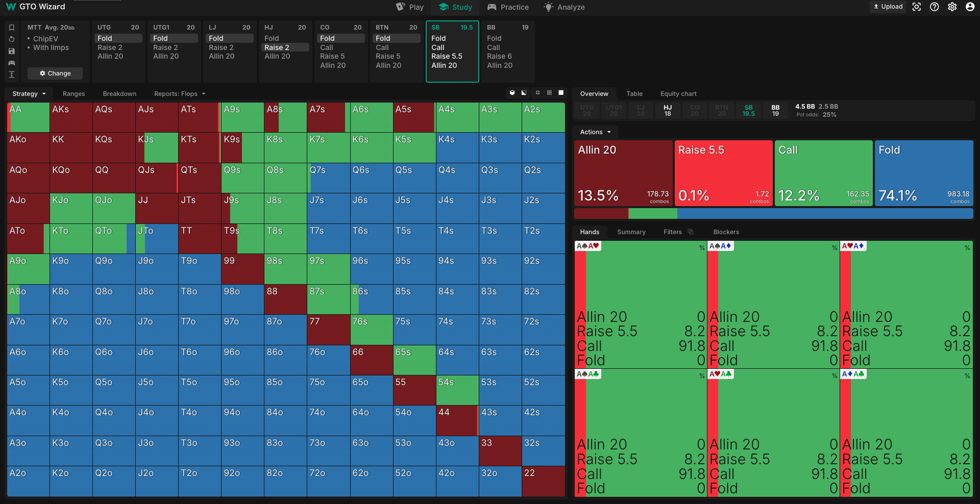Click the reset arrow icon in sidebar
The image size is (980, 504).
click(12, 39)
